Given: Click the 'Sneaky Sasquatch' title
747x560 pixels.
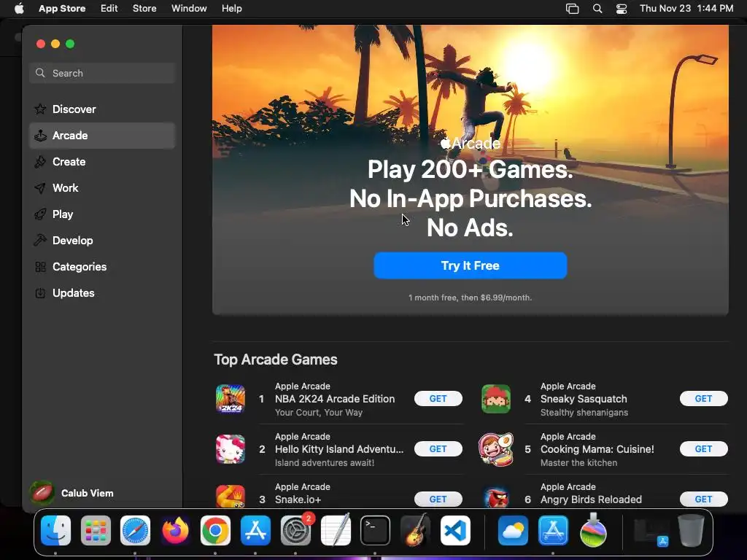Looking at the screenshot, I should pyautogui.click(x=584, y=399).
